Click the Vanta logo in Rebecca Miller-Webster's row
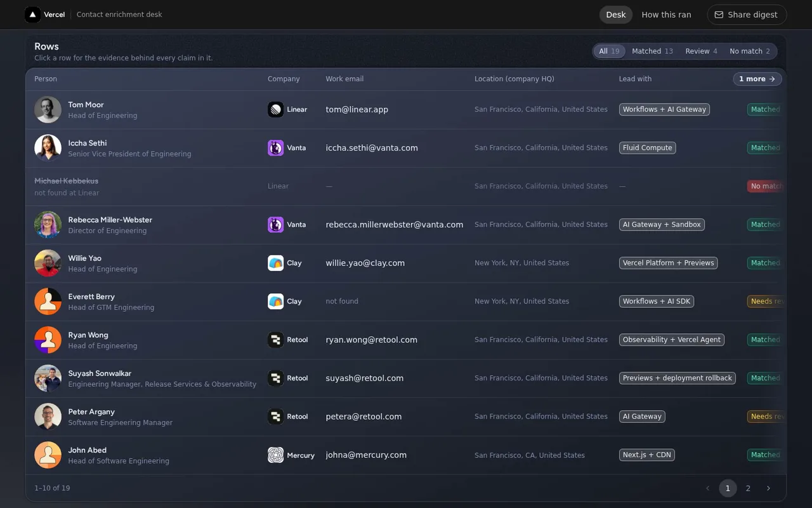 (275, 225)
